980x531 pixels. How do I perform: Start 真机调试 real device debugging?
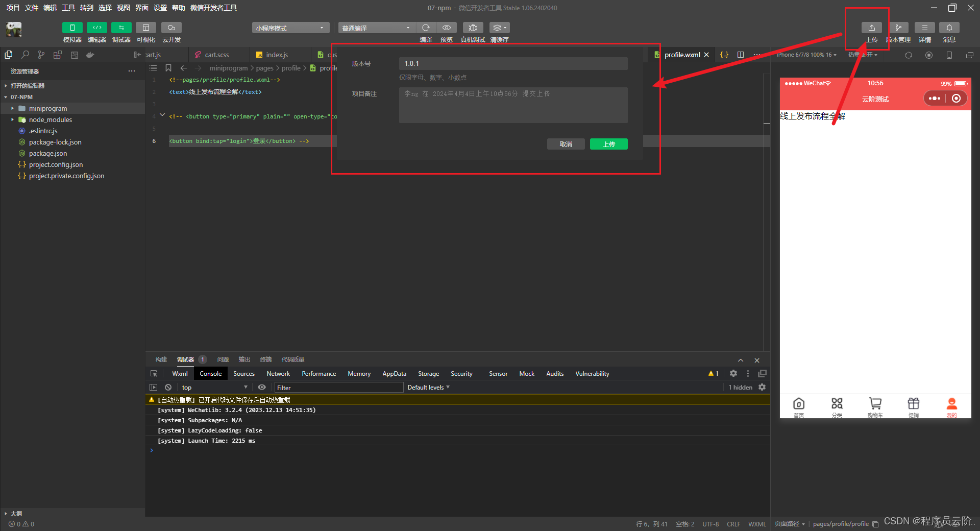[x=473, y=28]
